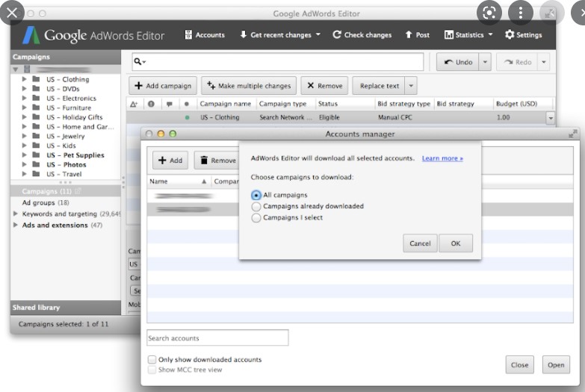The width and height of the screenshot is (585, 392).
Task: Open the Undo history dropdown arrow
Action: pyautogui.click(x=485, y=62)
